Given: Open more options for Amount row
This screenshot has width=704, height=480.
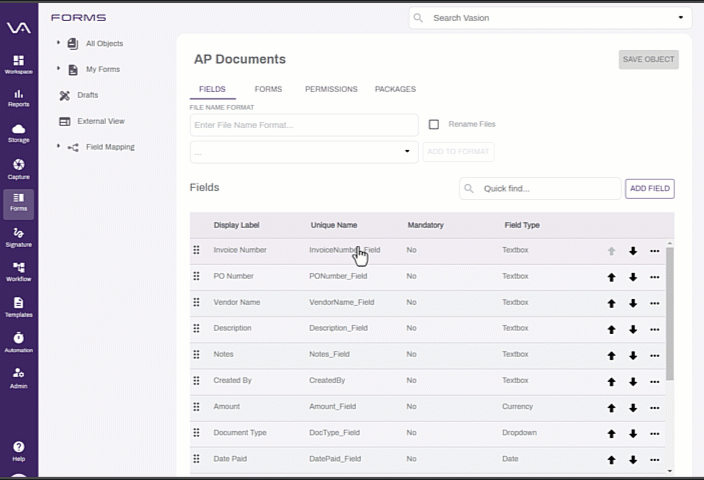Looking at the screenshot, I should click(x=655, y=408).
